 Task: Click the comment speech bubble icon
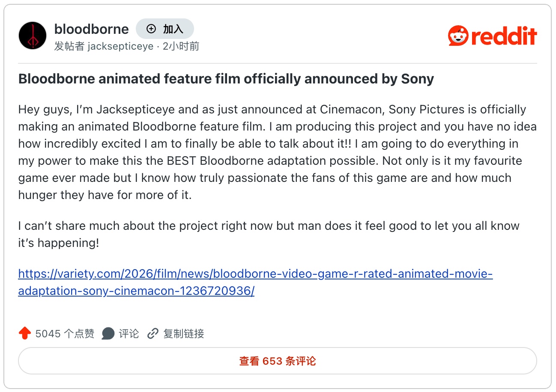pos(108,334)
